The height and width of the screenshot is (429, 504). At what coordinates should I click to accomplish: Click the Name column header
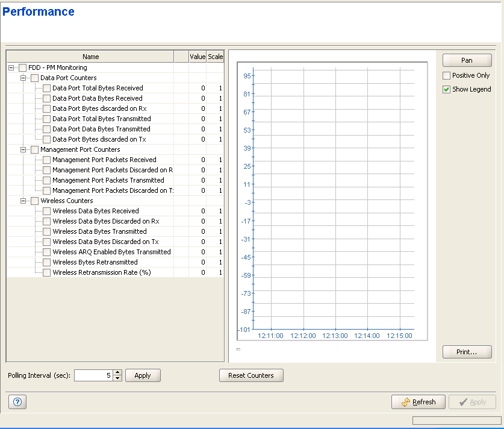tap(90, 57)
